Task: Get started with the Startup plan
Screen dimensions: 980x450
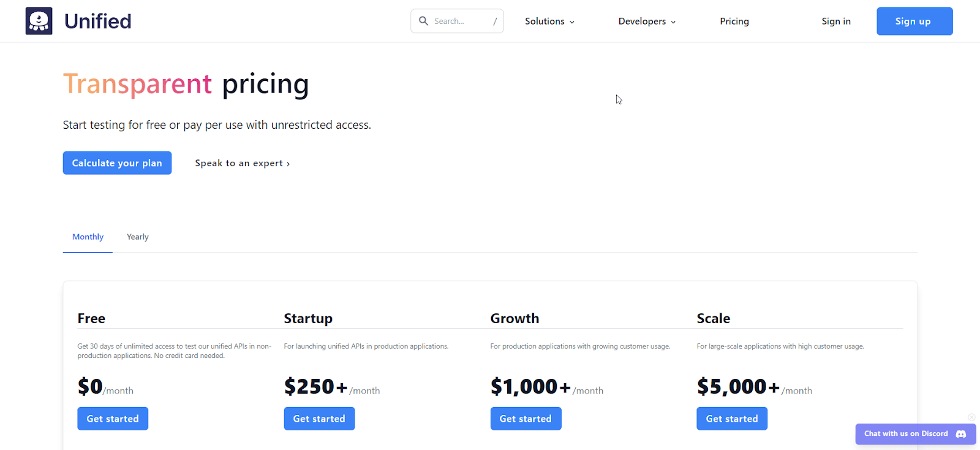Action: [319, 419]
